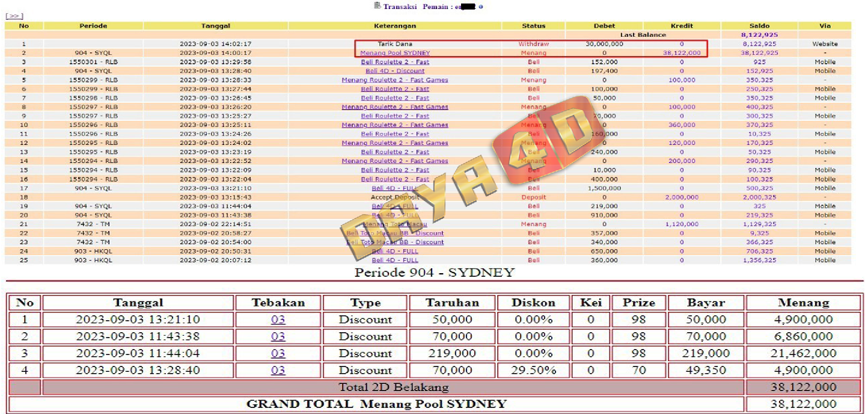Screen dimensions: 868x414
Task: Open Beli 4D - FULL in row 24
Action: (x=395, y=252)
